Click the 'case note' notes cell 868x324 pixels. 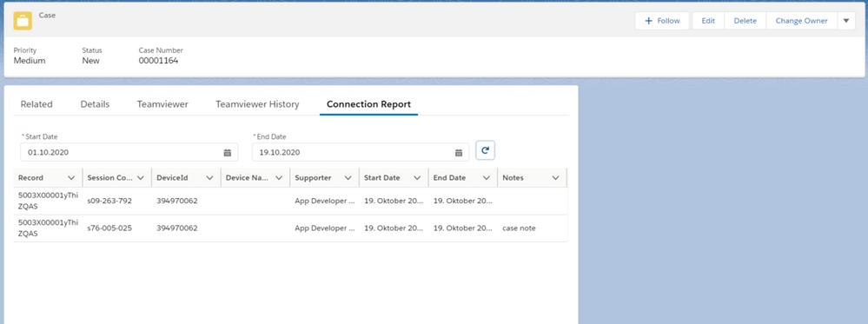click(533, 228)
